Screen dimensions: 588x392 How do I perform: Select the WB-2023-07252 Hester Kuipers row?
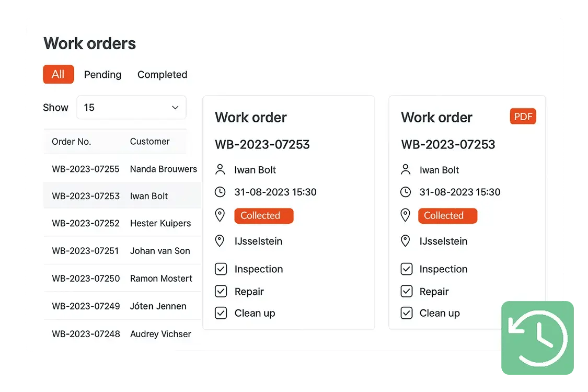coord(86,223)
